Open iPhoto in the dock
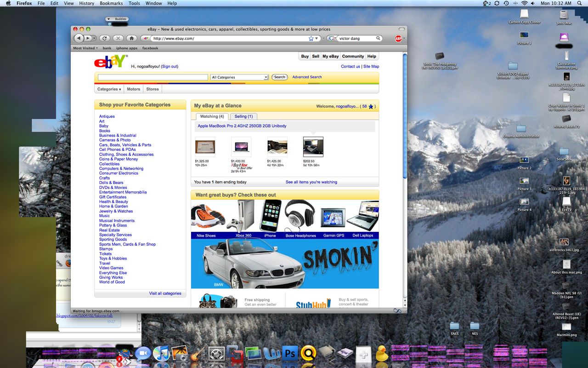The width and height of the screenshot is (588, 368). (x=180, y=353)
